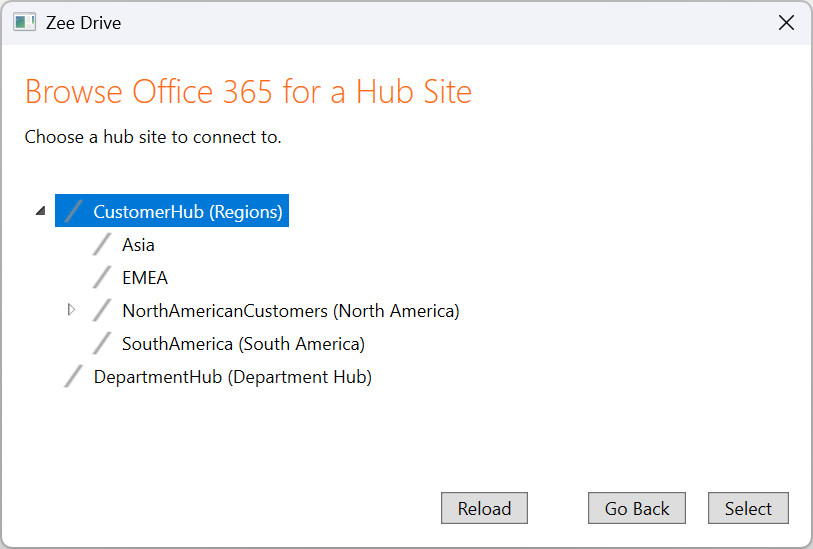Expand the NorthAmericanCustomers tree node
813x549 pixels.
(71, 310)
